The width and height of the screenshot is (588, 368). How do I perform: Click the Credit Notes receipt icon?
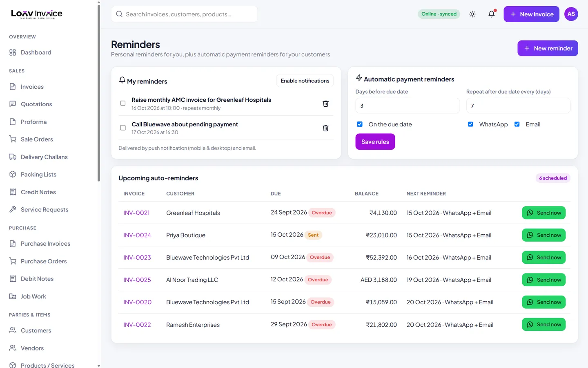[x=13, y=192]
